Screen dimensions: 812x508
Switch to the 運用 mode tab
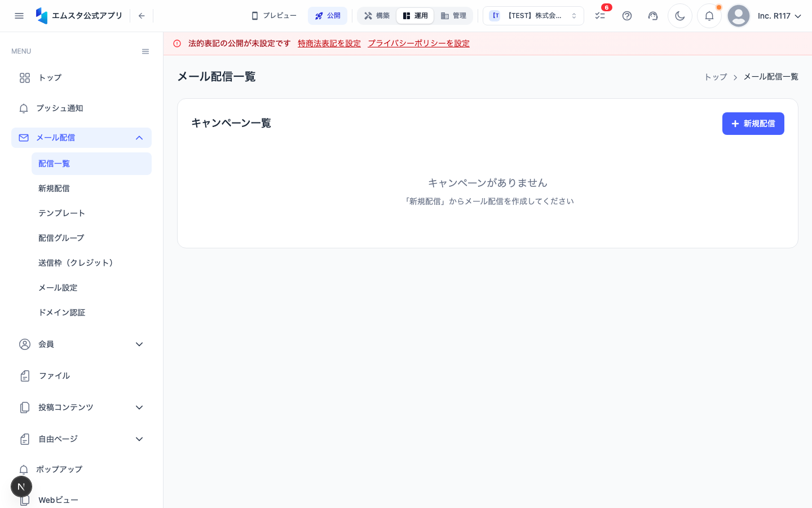(415, 16)
